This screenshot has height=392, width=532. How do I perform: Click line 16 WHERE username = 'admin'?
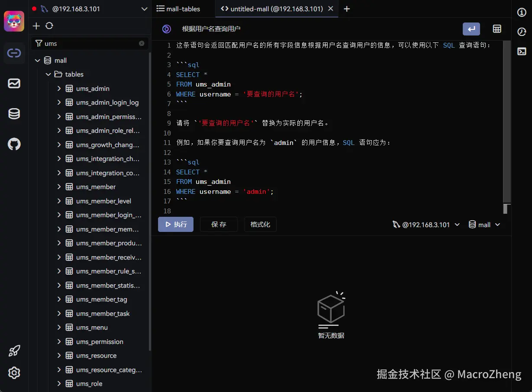click(x=225, y=192)
